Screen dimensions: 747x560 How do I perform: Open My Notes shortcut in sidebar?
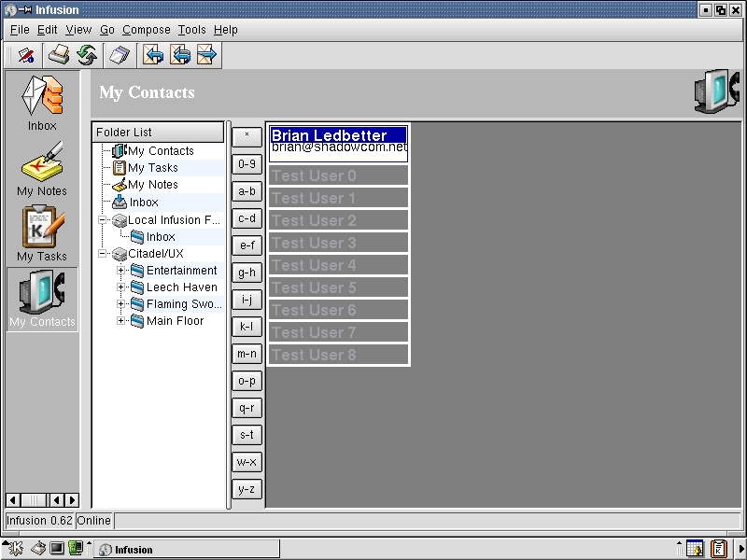point(42,169)
